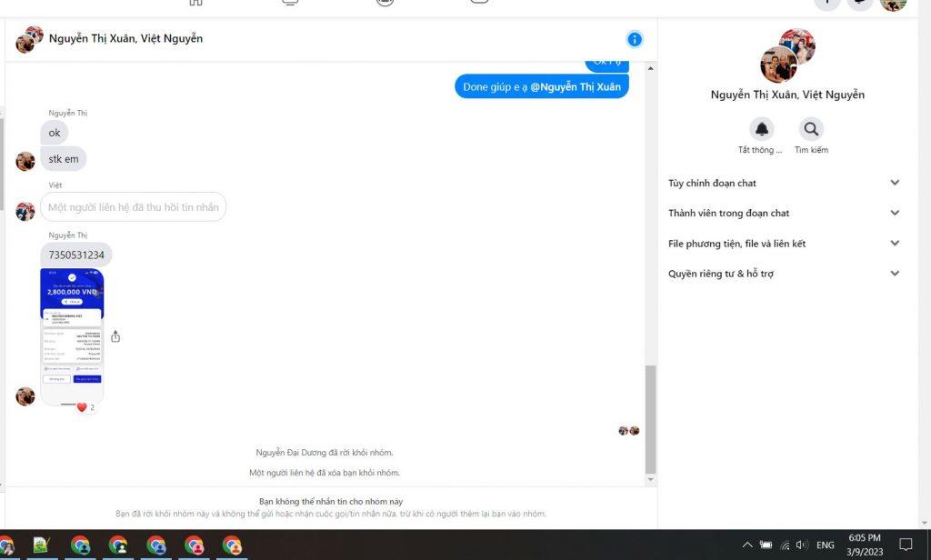931x560 pixels.
Task: Expand 'Quyền riêng tư & hỗ trợ' section
Action: 784,274
